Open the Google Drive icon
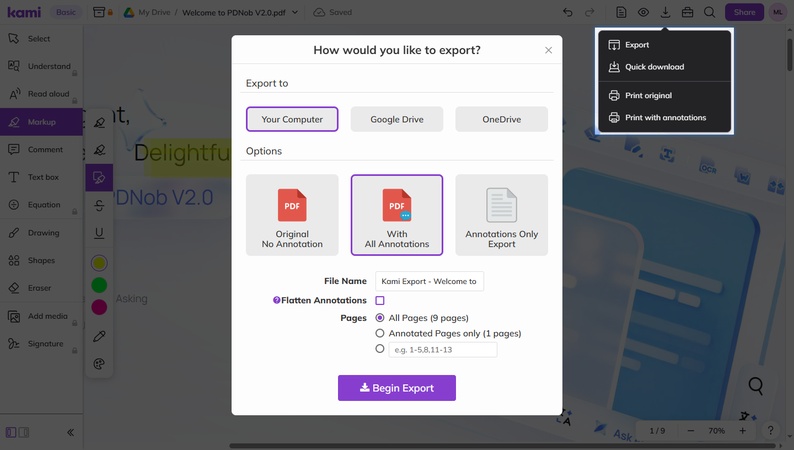The height and width of the screenshot is (450, 794). [x=129, y=12]
